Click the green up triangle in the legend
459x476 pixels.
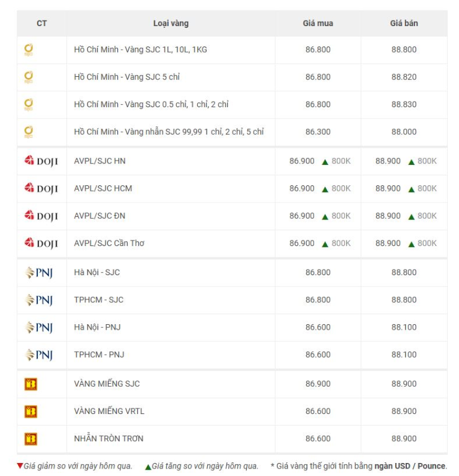pyautogui.click(x=148, y=467)
